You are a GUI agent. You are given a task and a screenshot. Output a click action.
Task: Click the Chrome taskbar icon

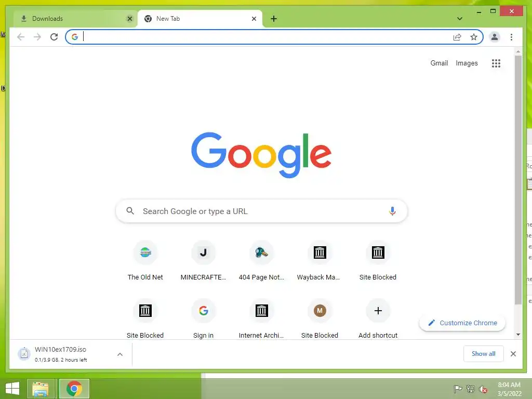point(74,389)
